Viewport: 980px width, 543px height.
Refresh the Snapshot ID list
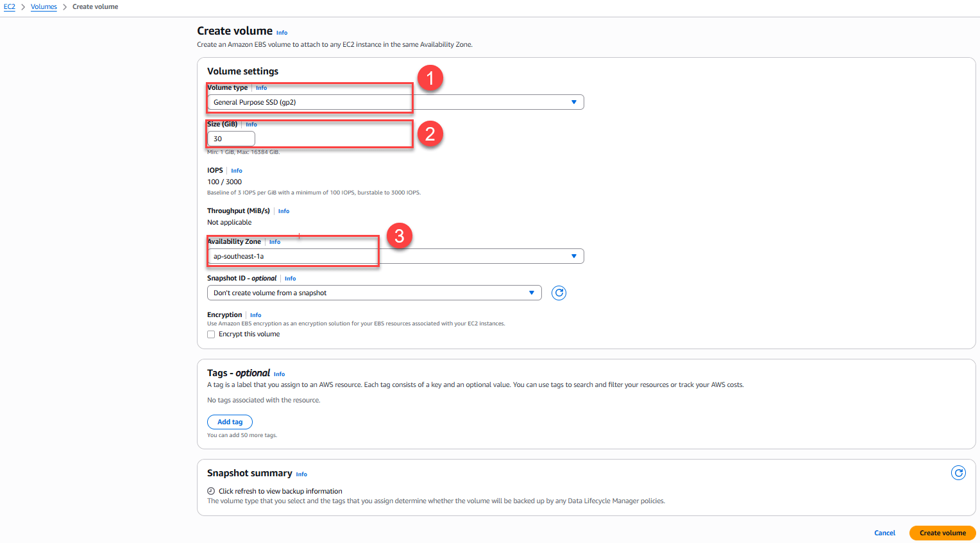click(559, 293)
